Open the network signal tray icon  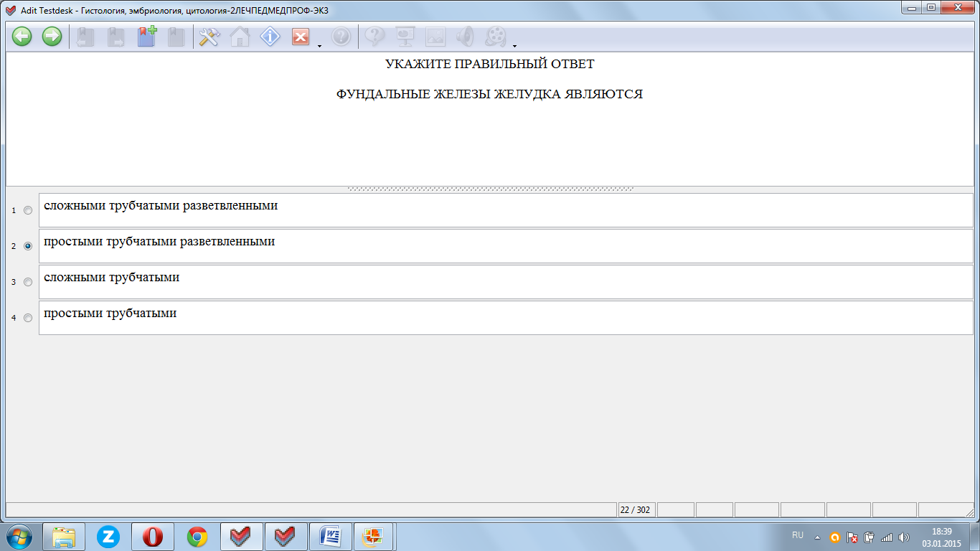(887, 537)
